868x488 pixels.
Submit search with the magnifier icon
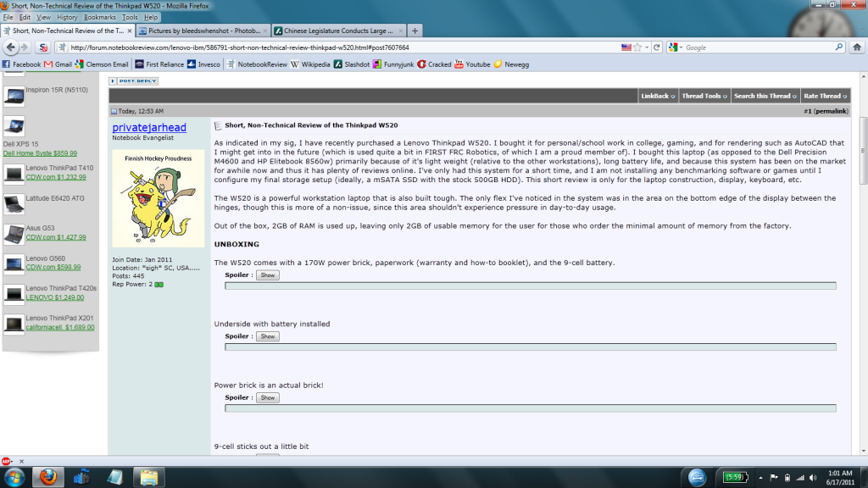pyautogui.click(x=839, y=47)
